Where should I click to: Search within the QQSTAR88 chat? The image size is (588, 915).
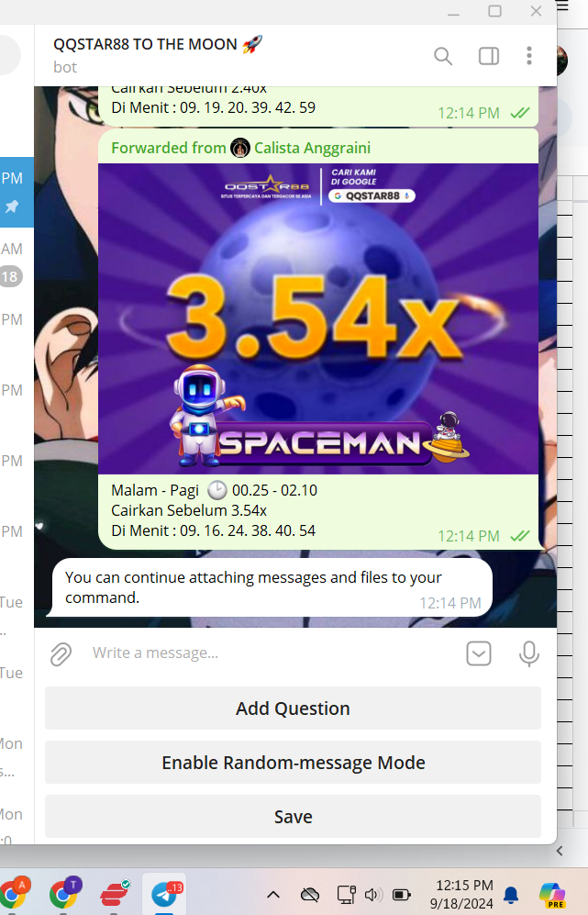tap(443, 56)
